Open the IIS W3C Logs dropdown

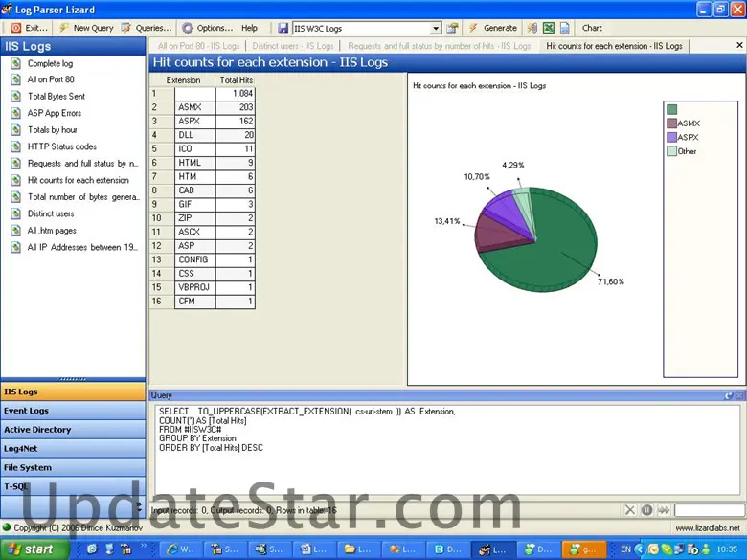pyautogui.click(x=436, y=29)
